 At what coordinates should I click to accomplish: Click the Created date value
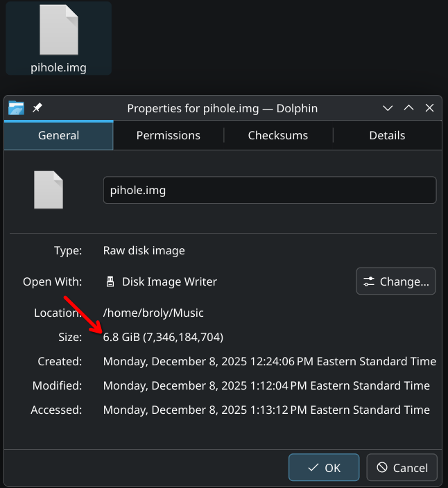click(x=269, y=361)
